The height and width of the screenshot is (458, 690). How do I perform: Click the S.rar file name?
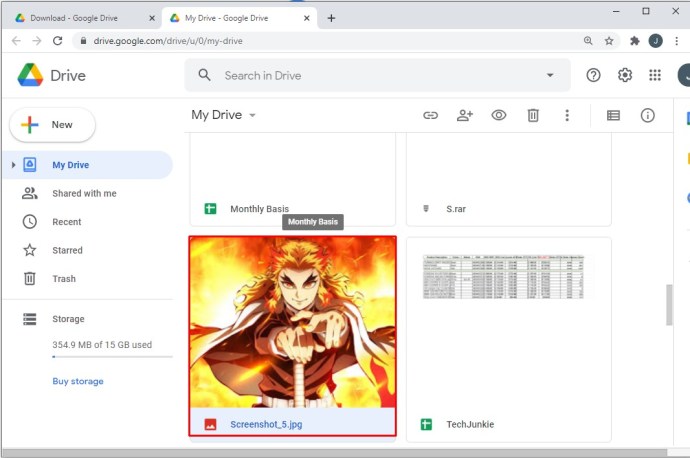pyautogui.click(x=456, y=209)
